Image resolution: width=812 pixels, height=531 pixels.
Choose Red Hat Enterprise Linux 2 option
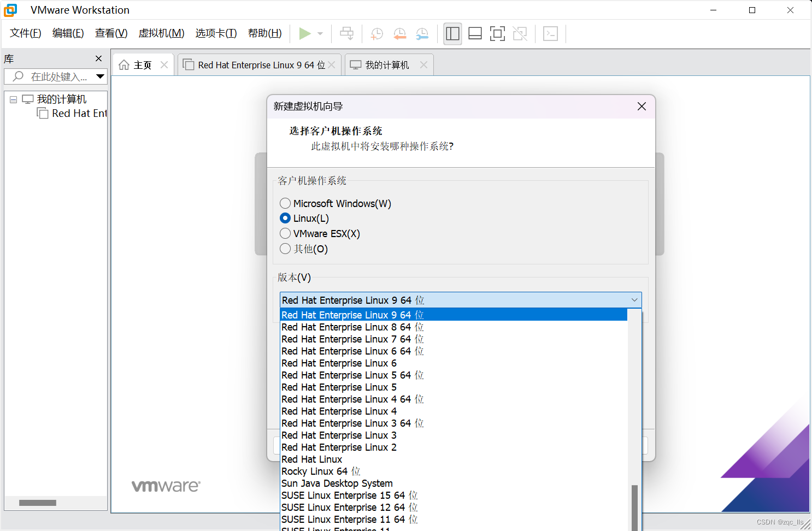(454, 447)
